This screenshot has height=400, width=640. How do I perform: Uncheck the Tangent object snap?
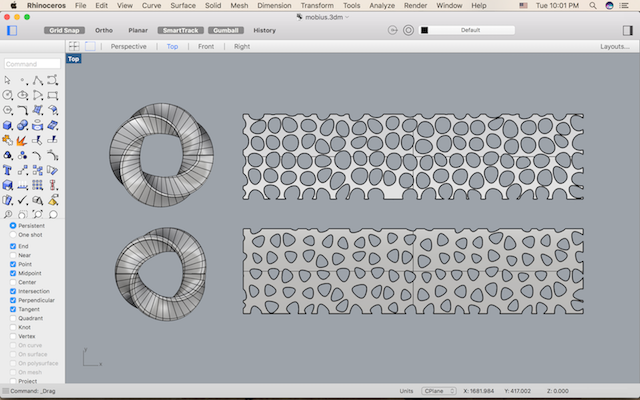click(x=13, y=309)
